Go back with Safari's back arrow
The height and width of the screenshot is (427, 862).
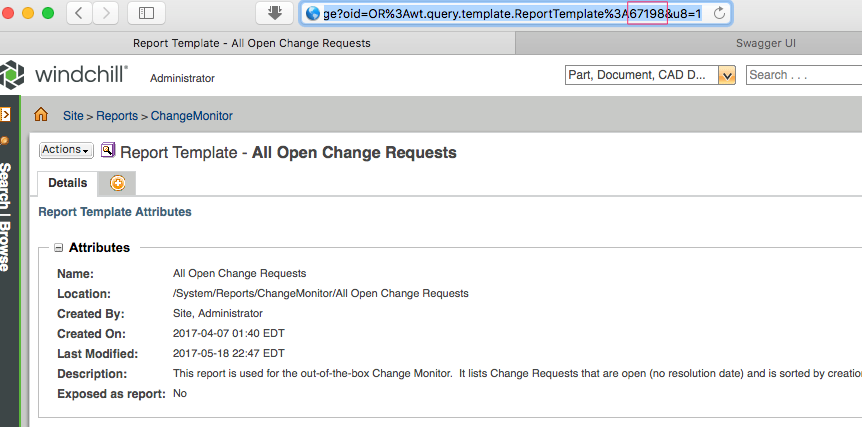79,13
